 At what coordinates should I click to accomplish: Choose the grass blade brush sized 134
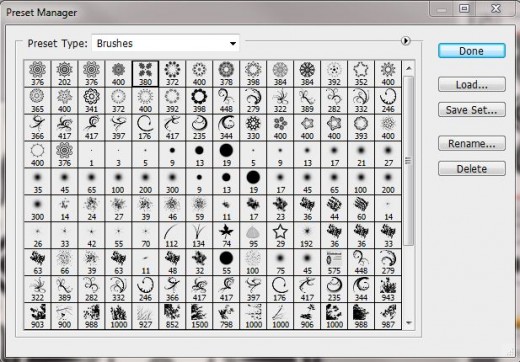pyautogui.click(x=199, y=235)
